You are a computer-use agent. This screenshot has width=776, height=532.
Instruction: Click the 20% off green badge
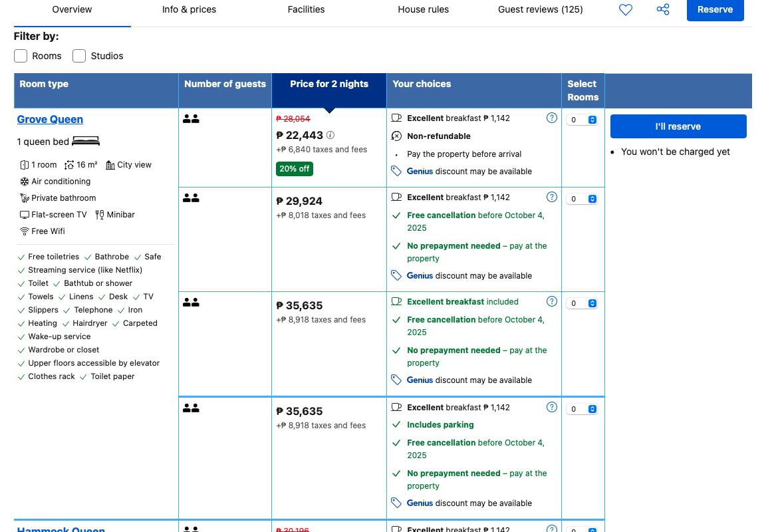point(294,169)
